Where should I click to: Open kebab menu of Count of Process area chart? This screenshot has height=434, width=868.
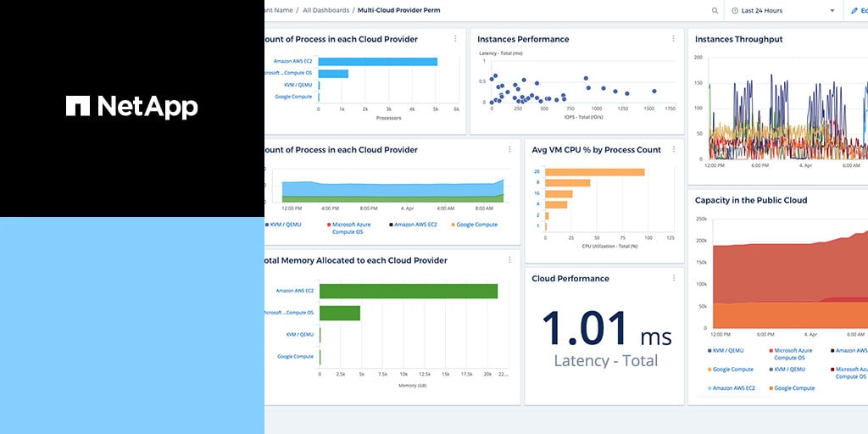click(509, 150)
